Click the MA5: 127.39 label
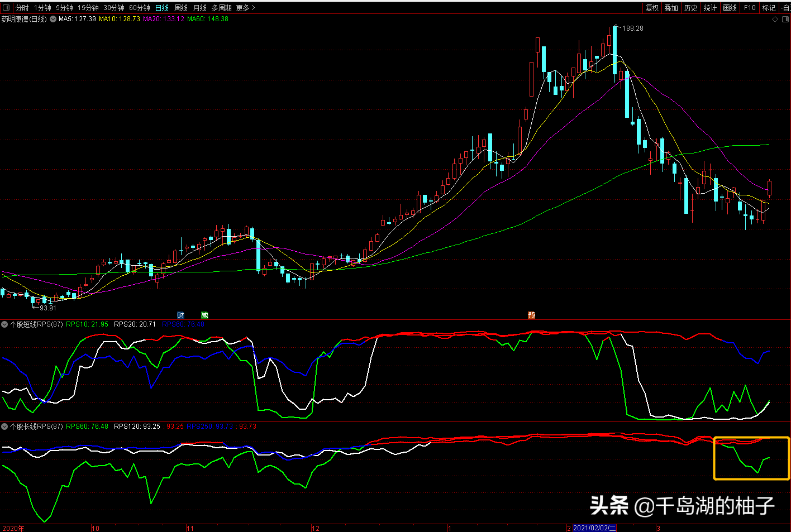Viewport: 791px width, 532px height. (77, 19)
